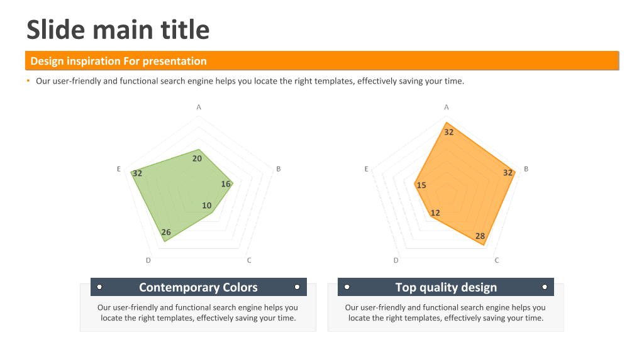Click left white dot on Top quality design bar
Image resolution: width=644 pixels, height=362 pixels.
[347, 287]
